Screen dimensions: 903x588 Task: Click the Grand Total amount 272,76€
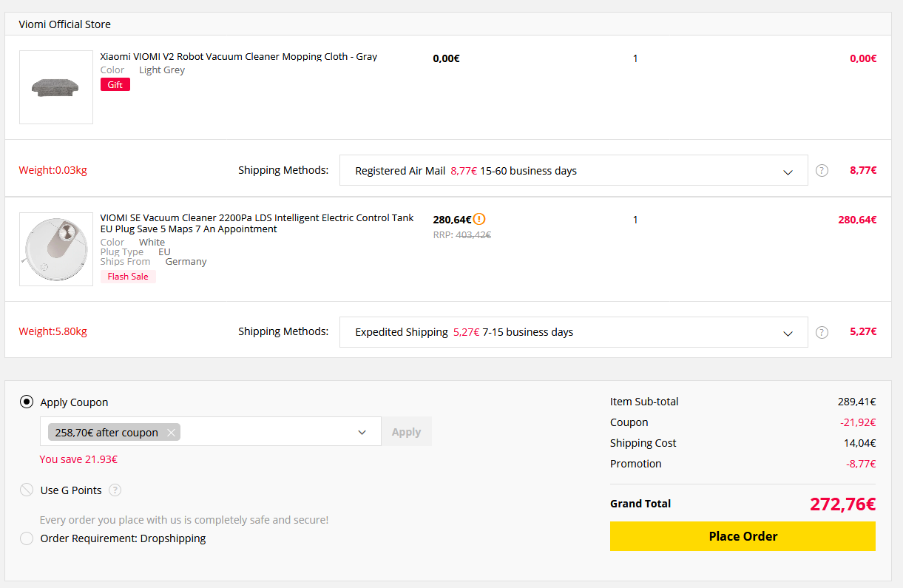[x=842, y=504]
